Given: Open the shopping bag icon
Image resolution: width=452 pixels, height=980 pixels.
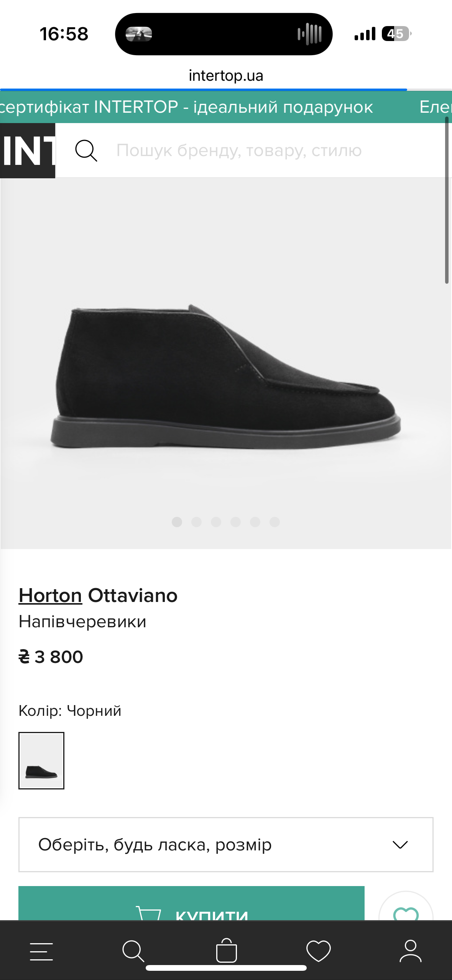Looking at the screenshot, I should click(x=226, y=951).
